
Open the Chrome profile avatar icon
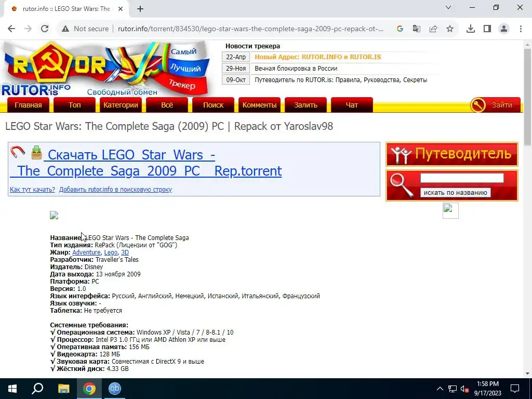504,29
